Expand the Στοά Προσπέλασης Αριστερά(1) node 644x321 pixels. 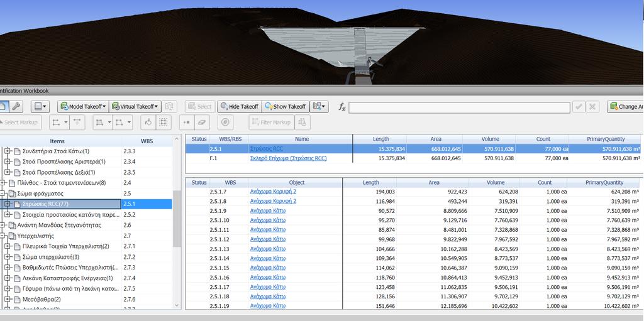(x=8, y=161)
